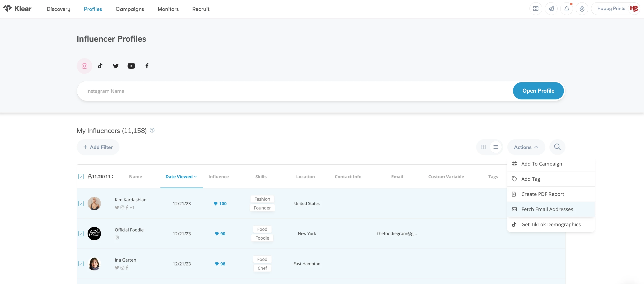
Task: Click the Open Profile button
Action: tap(538, 91)
